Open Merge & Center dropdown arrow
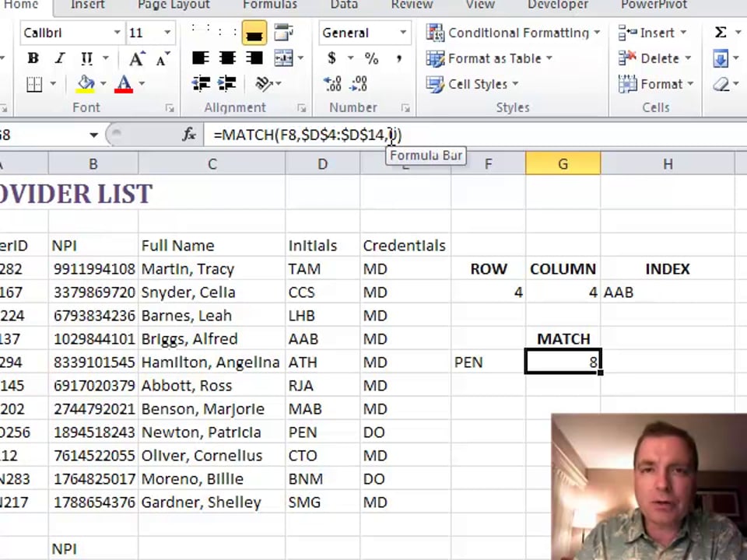The height and width of the screenshot is (560, 747). coord(300,58)
